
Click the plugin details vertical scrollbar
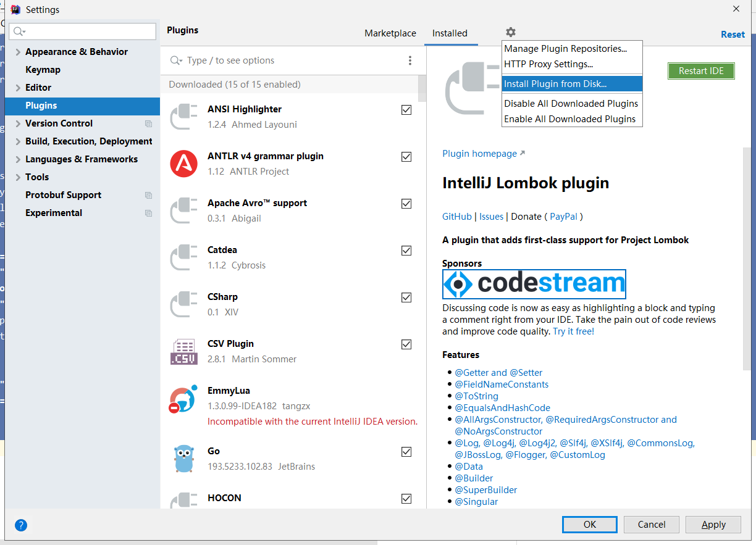(x=747, y=259)
